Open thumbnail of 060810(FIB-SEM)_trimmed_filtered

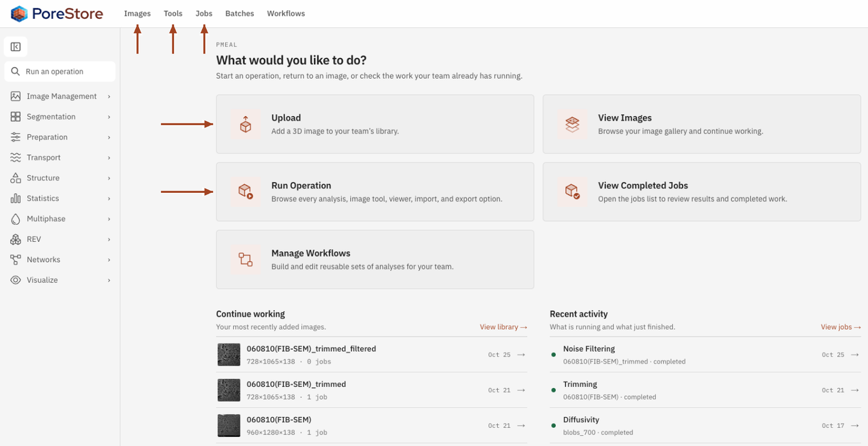tap(229, 354)
